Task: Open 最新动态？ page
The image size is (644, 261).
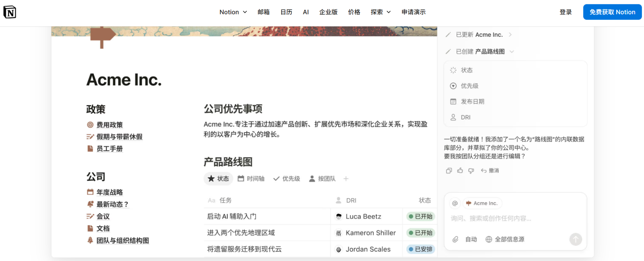Action: (112, 204)
